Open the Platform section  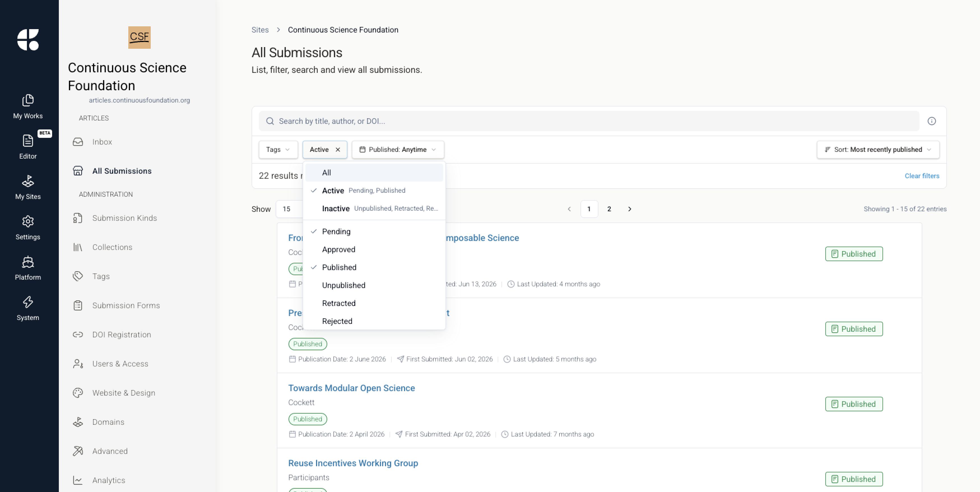[28, 268]
